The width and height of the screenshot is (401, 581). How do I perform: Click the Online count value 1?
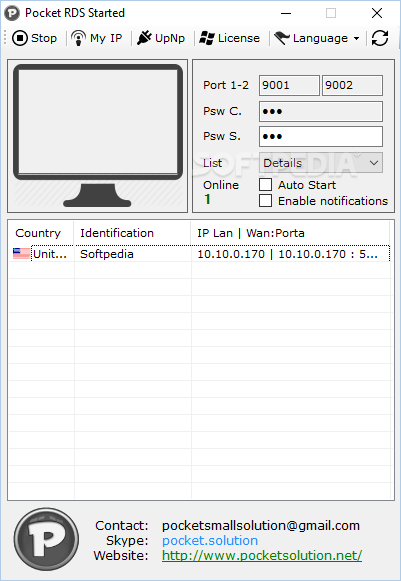tap(208, 199)
